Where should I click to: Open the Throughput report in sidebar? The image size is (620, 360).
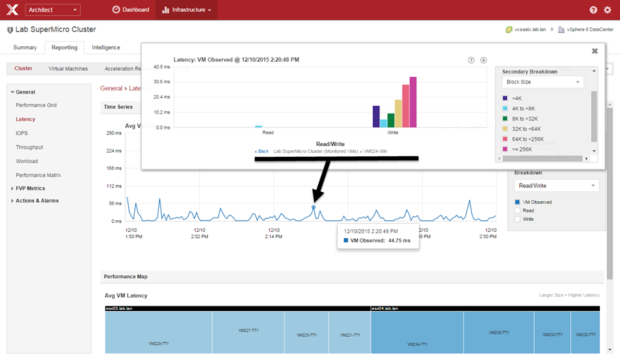(29, 147)
